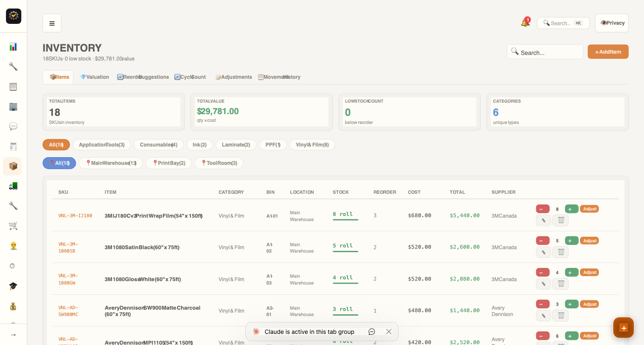Filter inventory by Main Warehouse location
Screen dimensions: 644x345
tap(111, 163)
